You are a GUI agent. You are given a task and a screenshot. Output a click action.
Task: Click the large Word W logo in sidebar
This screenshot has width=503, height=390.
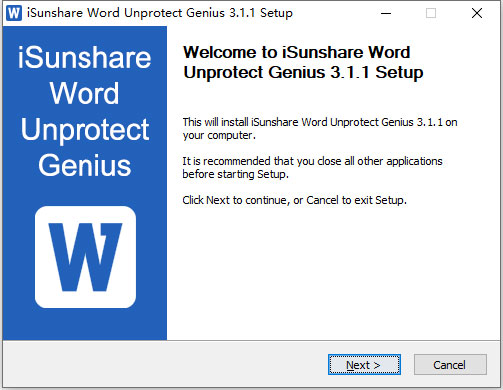[85, 257]
